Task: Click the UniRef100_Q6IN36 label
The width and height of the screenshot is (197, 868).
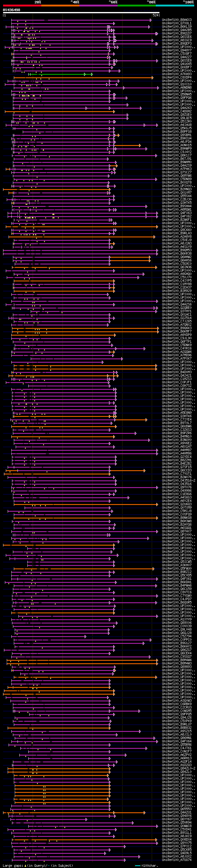Action: 176,267
